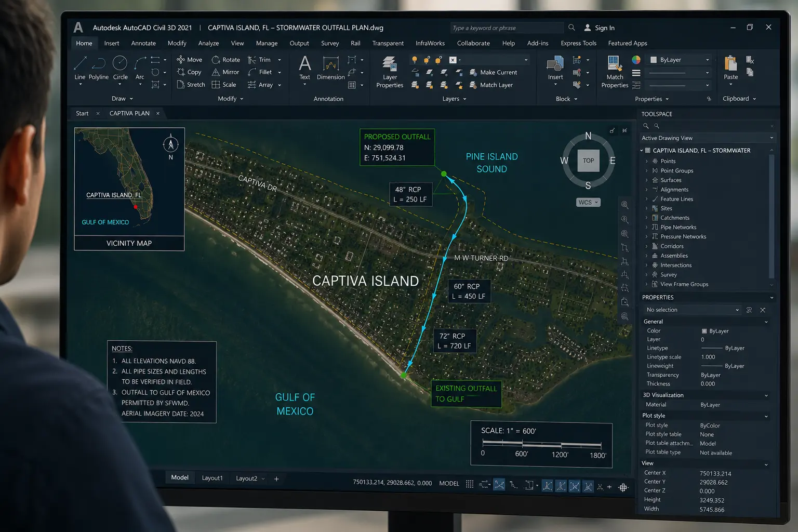This screenshot has width=798, height=532.
Task: Click Sign In
Action: pyautogui.click(x=600, y=28)
